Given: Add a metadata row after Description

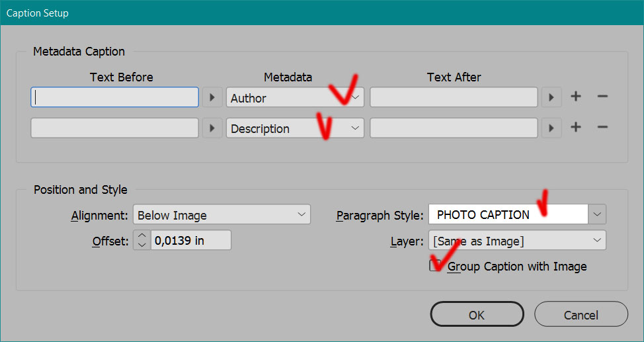Looking at the screenshot, I should coord(576,128).
